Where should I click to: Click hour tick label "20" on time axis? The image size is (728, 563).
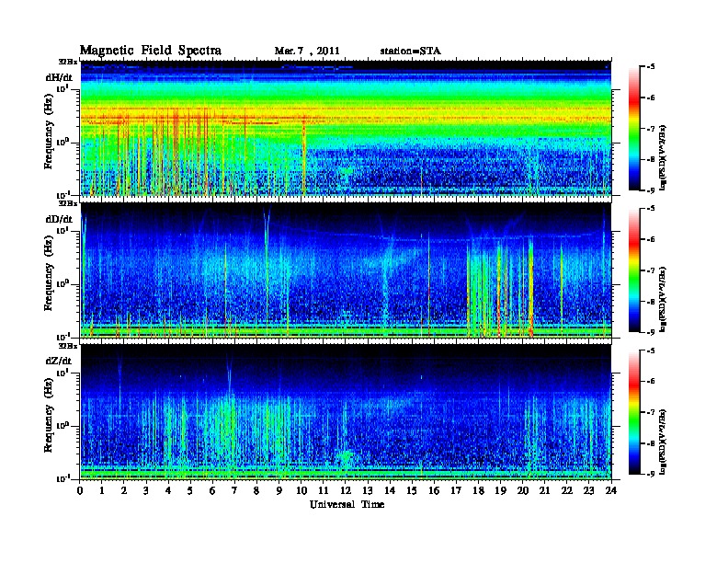[x=523, y=491]
